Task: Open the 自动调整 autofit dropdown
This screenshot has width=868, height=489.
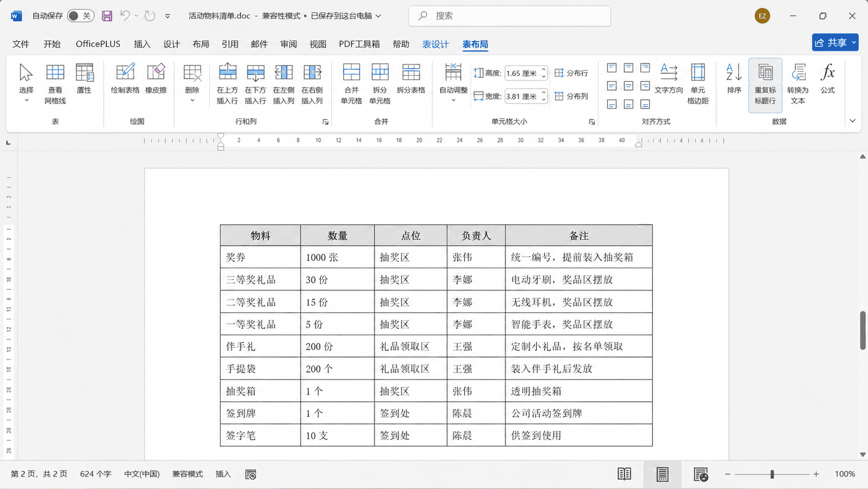Action: point(453,83)
